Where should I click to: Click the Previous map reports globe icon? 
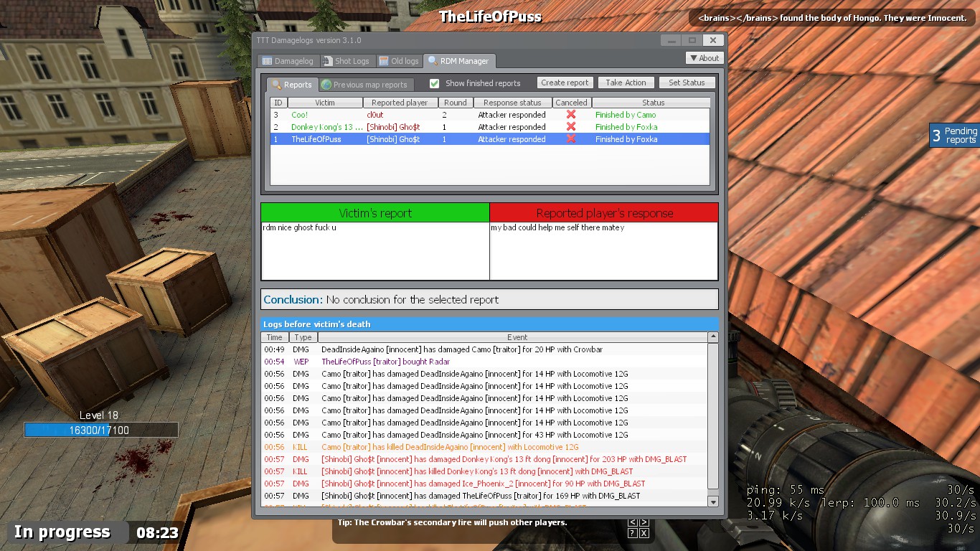point(326,85)
